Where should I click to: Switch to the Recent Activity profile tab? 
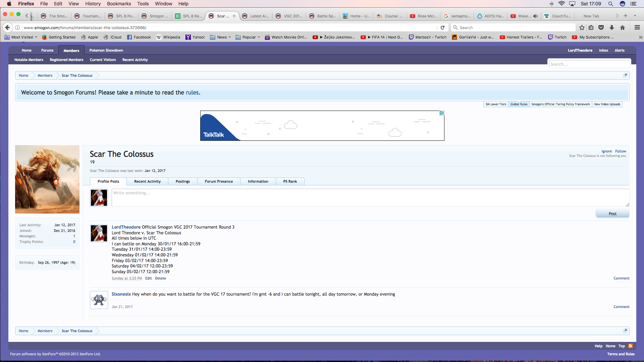(x=147, y=181)
